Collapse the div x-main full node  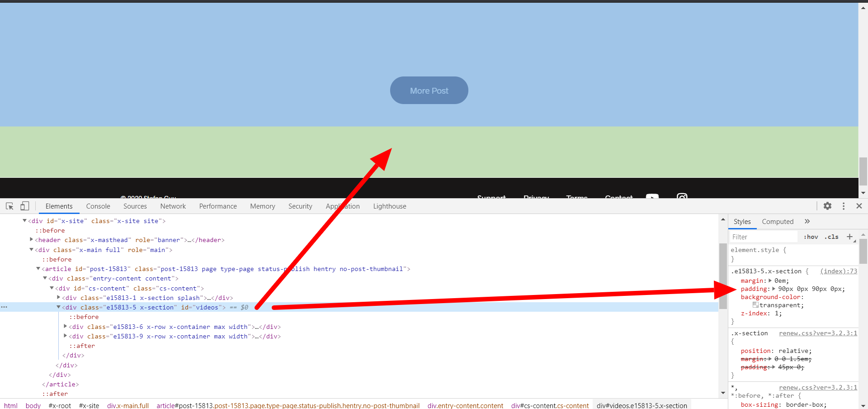tap(31, 250)
